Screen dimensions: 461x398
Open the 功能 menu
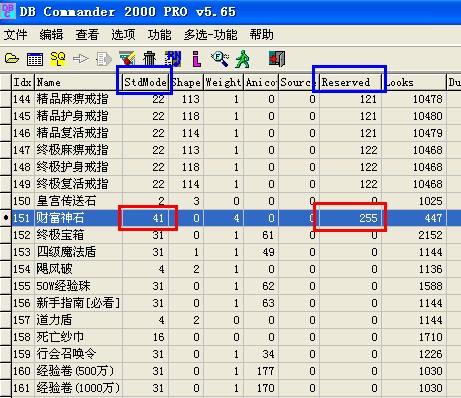[159, 34]
